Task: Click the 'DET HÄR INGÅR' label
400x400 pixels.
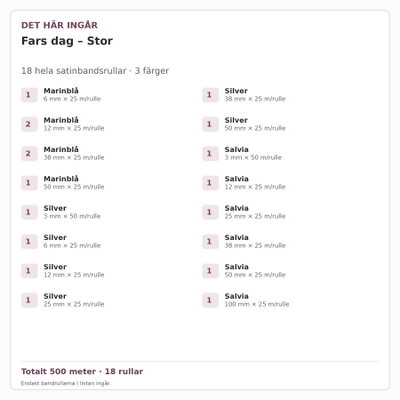Action: click(x=59, y=25)
